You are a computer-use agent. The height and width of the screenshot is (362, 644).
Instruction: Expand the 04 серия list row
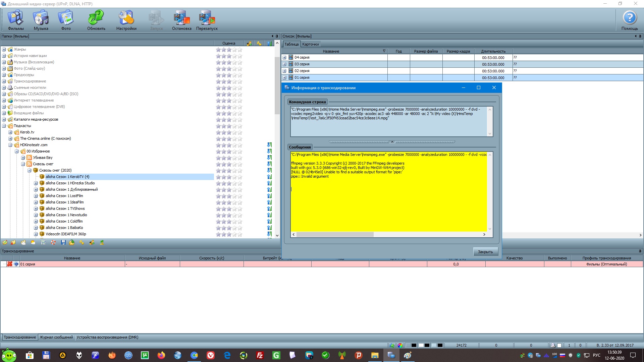pyautogui.click(x=284, y=58)
